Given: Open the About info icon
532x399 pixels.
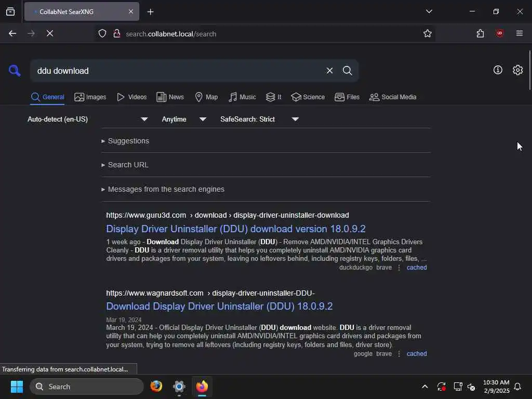Looking at the screenshot, I should point(498,70).
